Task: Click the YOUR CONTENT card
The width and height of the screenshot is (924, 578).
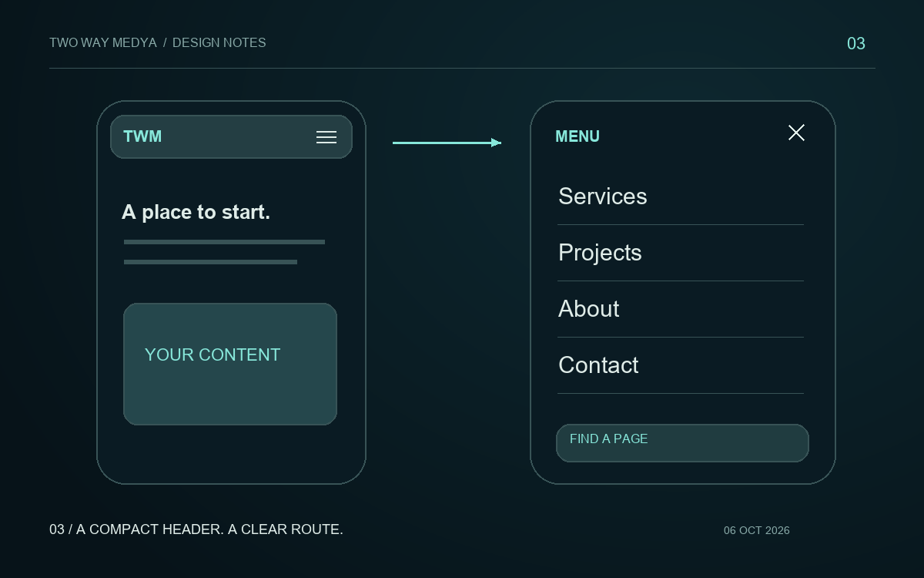Action: [x=230, y=364]
